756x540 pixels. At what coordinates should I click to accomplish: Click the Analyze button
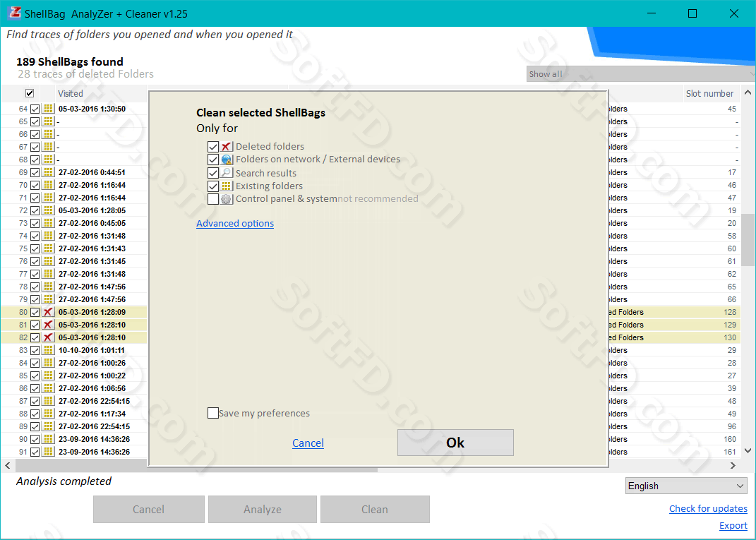[263, 509]
